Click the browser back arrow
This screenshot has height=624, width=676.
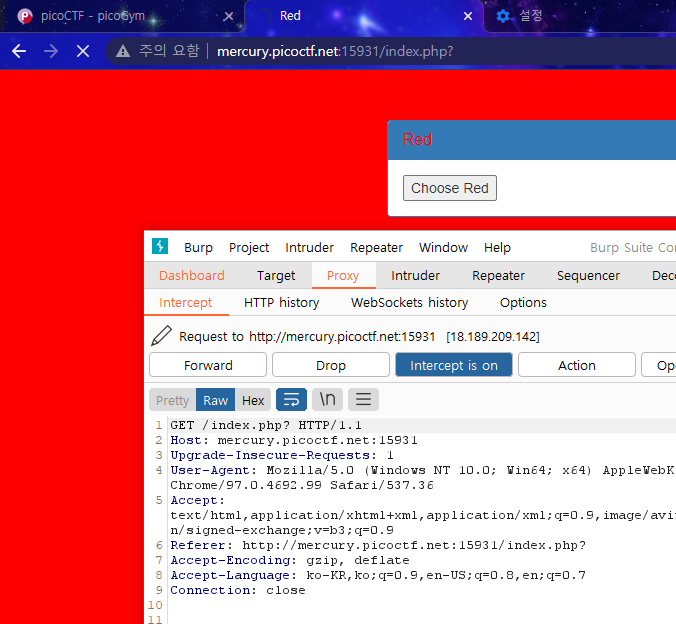[x=19, y=51]
